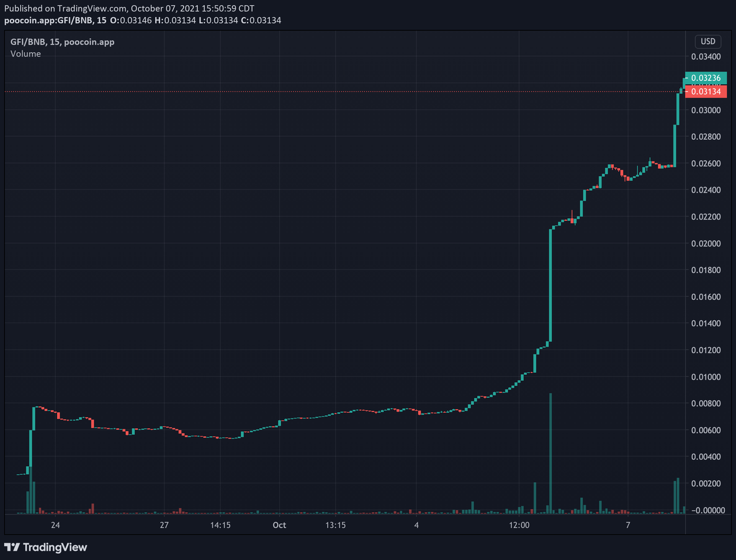Click the 0.02600 price axis label

[705, 164]
